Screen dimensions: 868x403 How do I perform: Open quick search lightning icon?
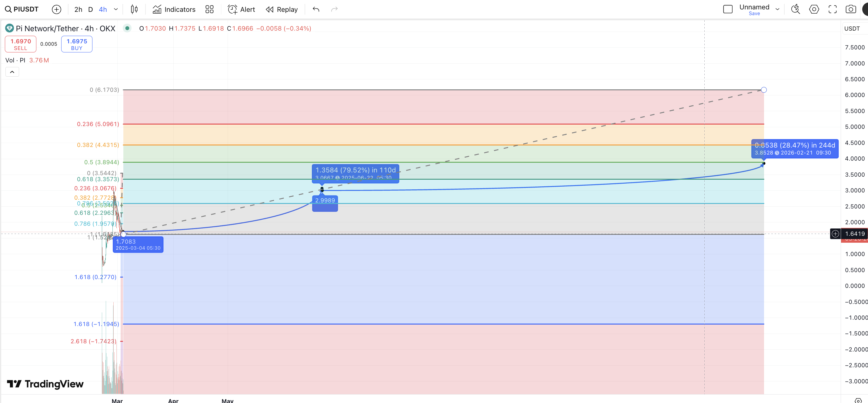pos(795,9)
